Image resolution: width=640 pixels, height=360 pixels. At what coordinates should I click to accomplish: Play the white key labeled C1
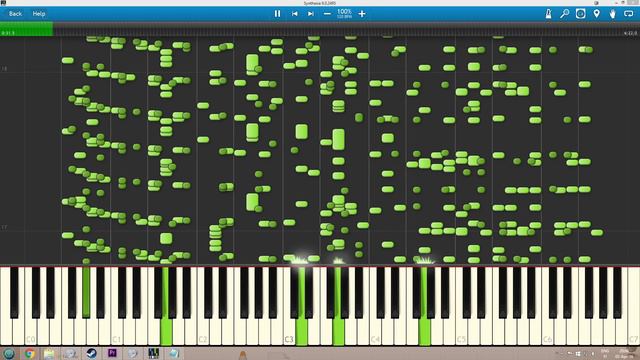pyautogui.click(x=117, y=306)
